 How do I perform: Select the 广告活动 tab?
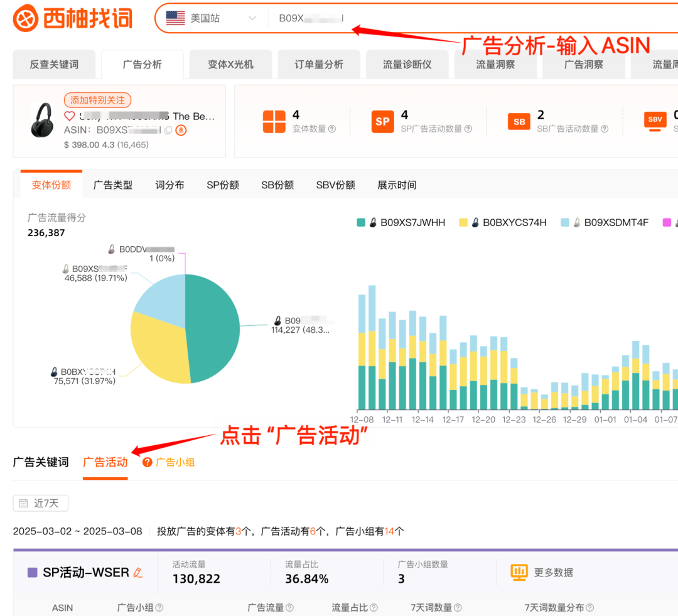[x=105, y=462]
